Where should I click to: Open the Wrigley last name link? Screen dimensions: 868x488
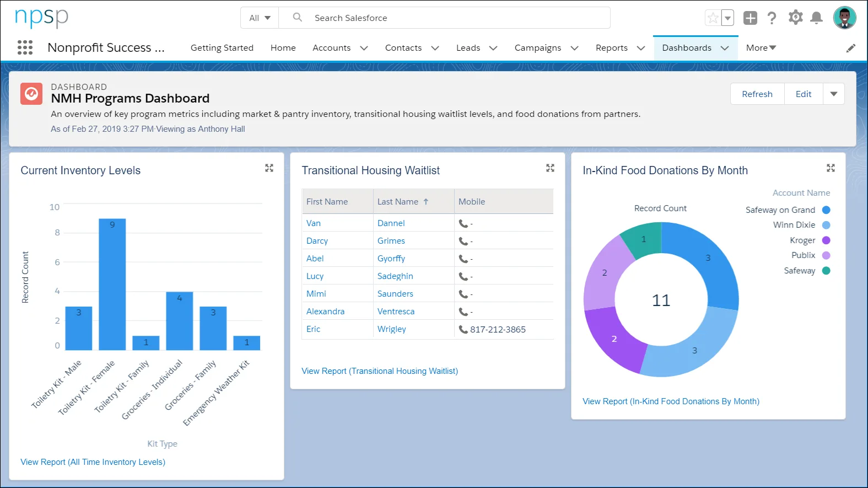pos(392,329)
